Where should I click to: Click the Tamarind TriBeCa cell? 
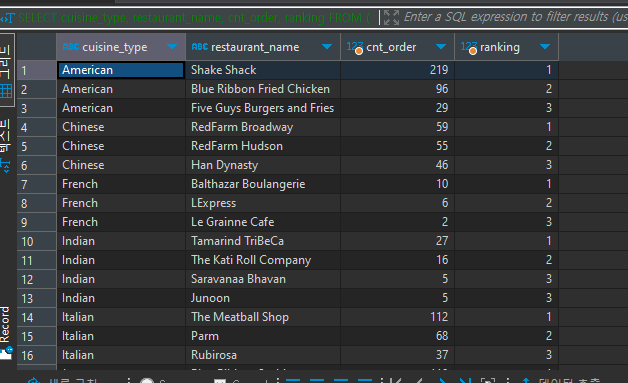[263, 241]
